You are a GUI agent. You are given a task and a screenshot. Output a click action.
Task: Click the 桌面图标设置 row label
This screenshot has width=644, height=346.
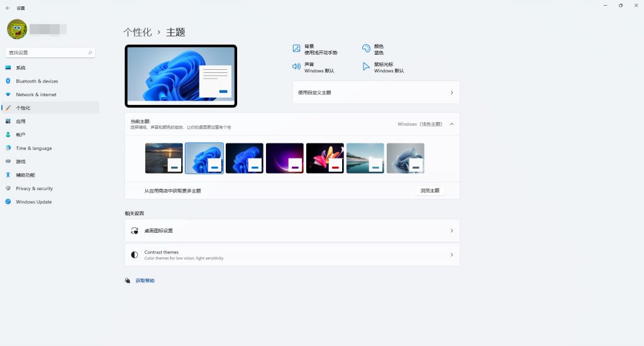click(x=158, y=230)
